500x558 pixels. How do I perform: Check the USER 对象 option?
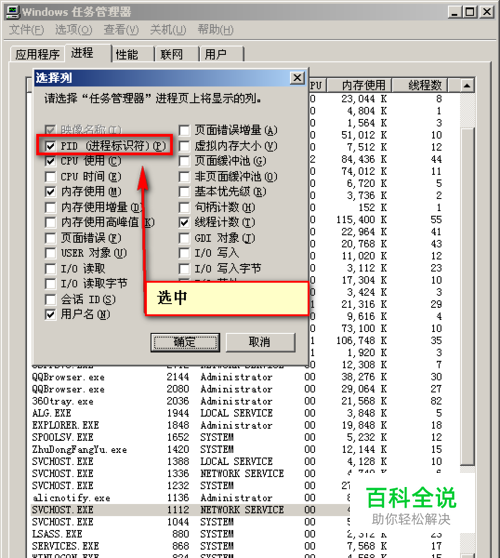click(50, 253)
